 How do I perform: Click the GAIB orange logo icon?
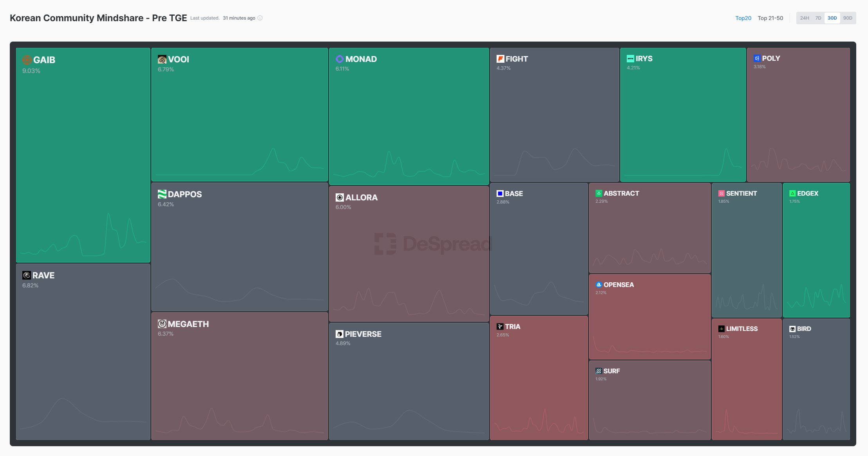27,60
